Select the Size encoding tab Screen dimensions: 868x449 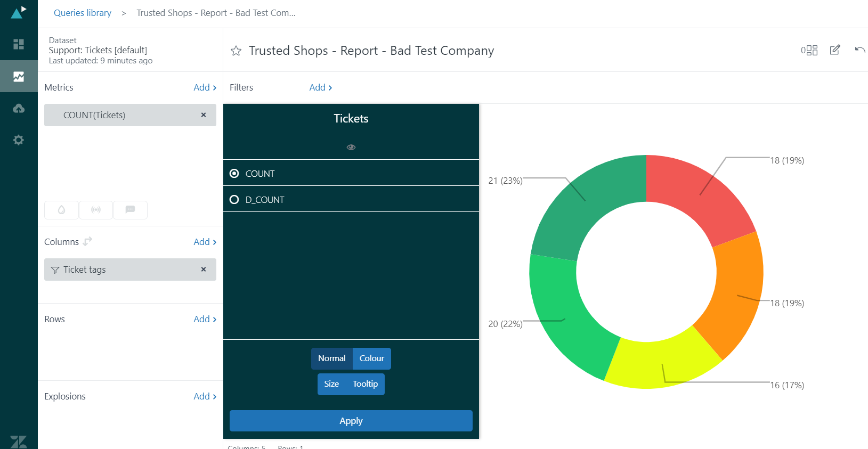[x=331, y=384]
